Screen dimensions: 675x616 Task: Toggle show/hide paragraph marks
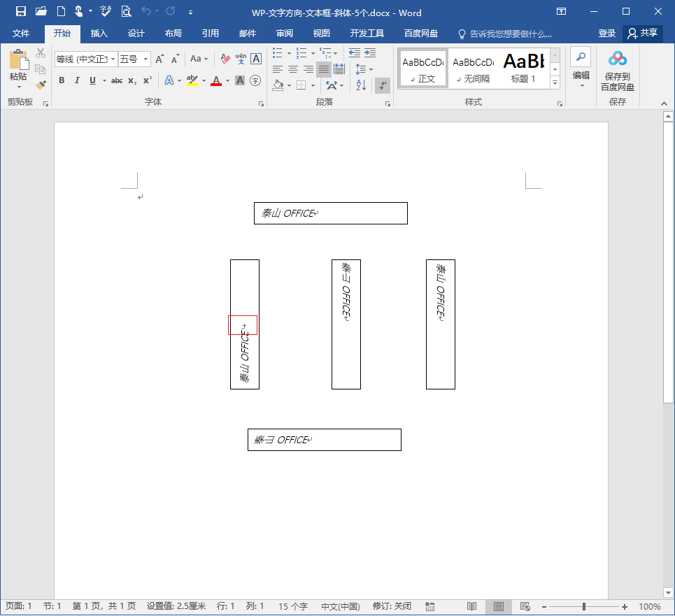383,85
